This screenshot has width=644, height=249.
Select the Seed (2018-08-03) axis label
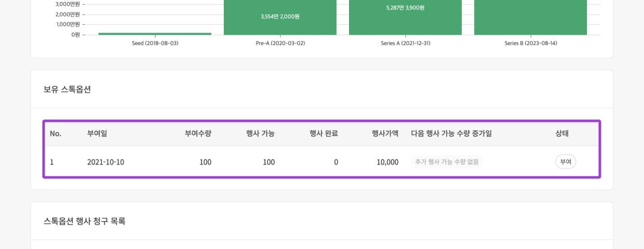point(155,44)
